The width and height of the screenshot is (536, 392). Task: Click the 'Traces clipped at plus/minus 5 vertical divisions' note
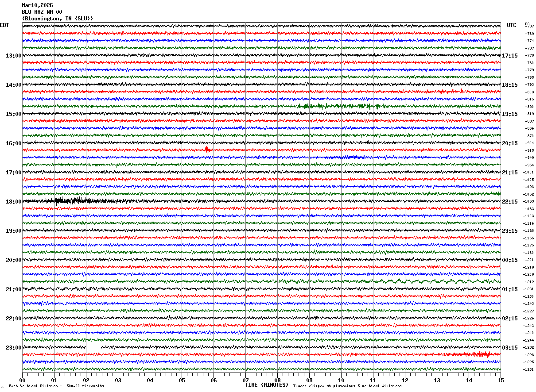coord(347,386)
